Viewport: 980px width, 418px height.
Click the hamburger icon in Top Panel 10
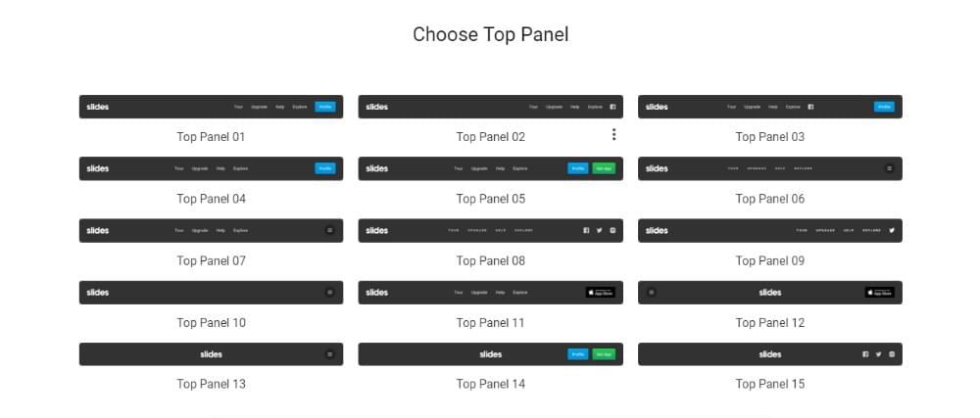click(330, 292)
